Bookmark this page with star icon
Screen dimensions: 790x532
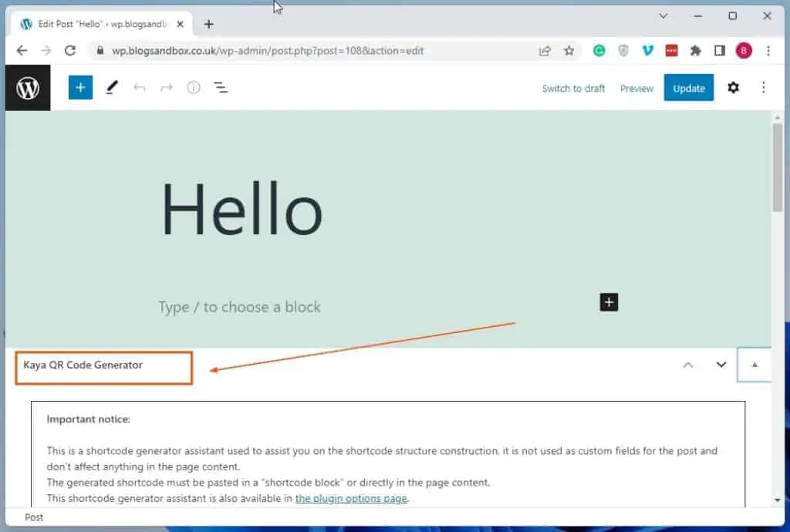coord(569,51)
